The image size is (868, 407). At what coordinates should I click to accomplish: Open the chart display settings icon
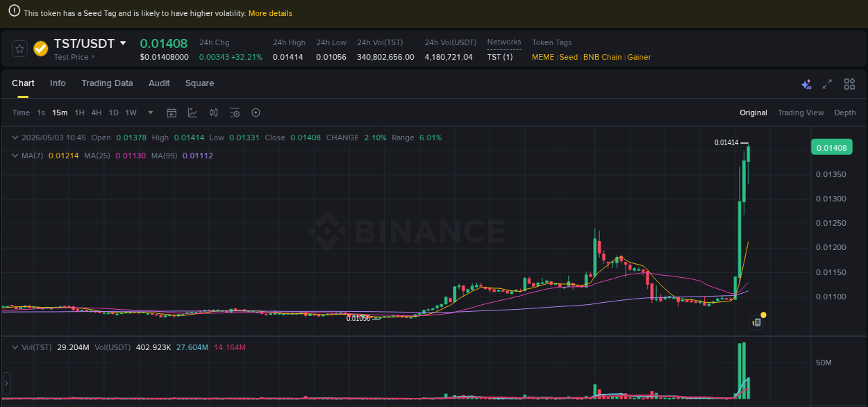tap(235, 113)
